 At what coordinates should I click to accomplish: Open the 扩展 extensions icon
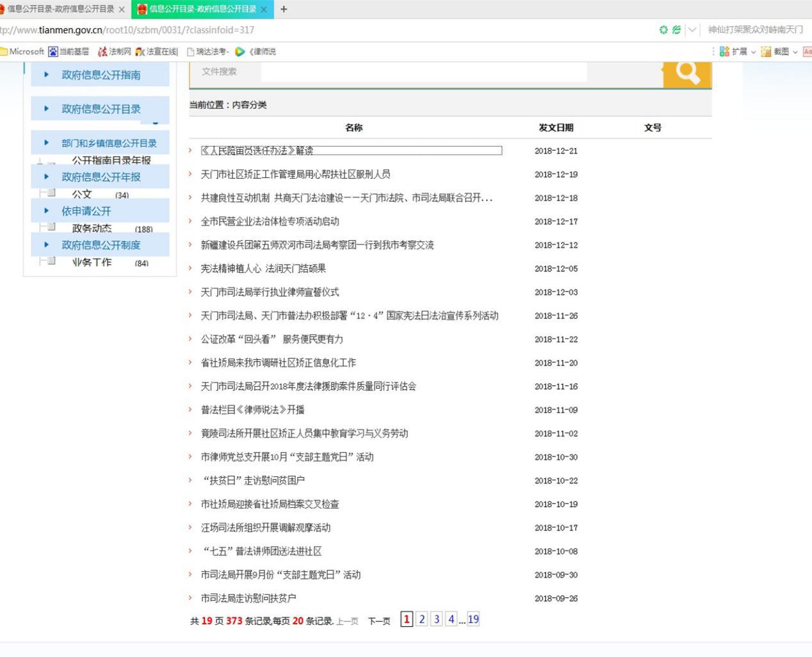[724, 52]
